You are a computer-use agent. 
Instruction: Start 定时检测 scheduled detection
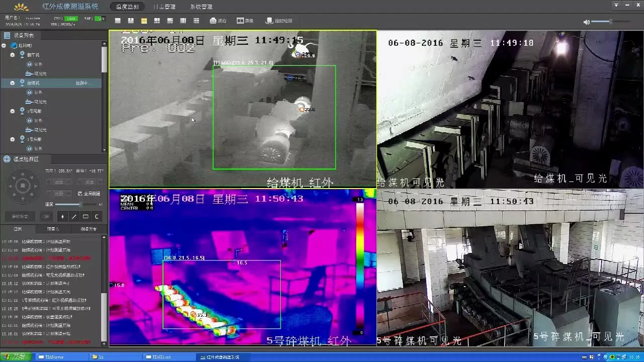pyautogui.click(x=279, y=21)
